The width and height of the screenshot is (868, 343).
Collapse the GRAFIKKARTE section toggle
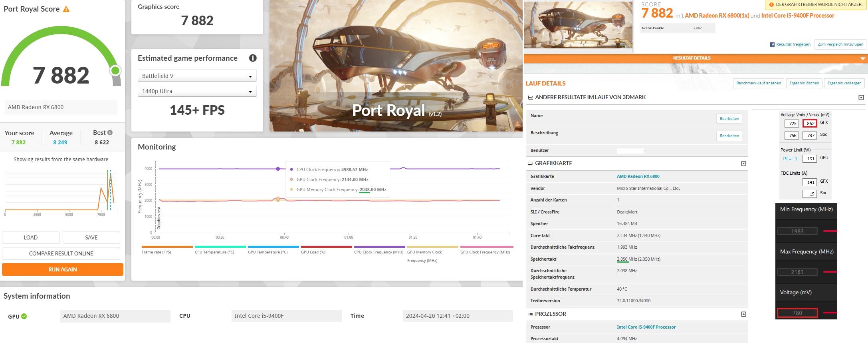(743, 164)
